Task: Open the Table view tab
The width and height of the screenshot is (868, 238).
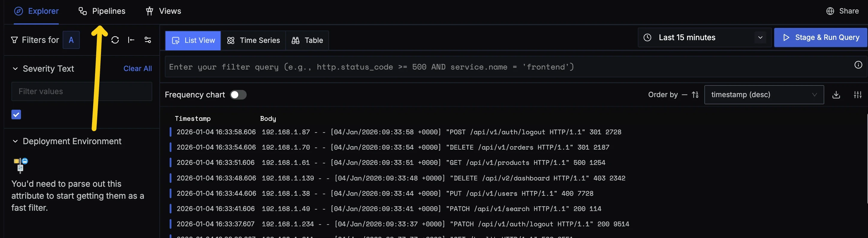Action: [307, 40]
